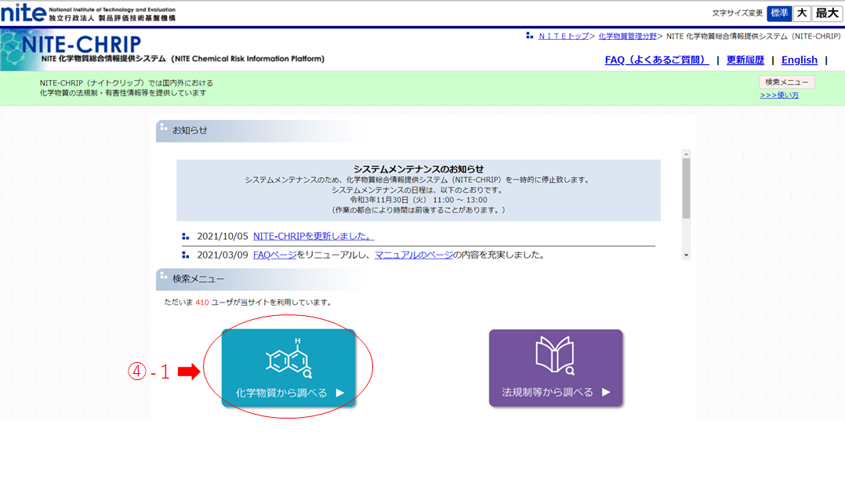Set text size to 最大

(x=827, y=13)
